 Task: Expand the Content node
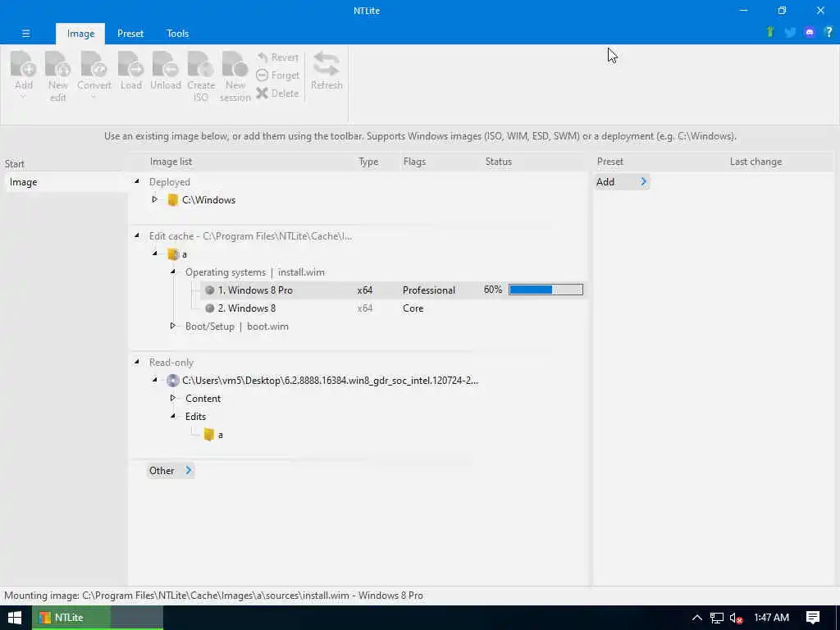coord(172,398)
